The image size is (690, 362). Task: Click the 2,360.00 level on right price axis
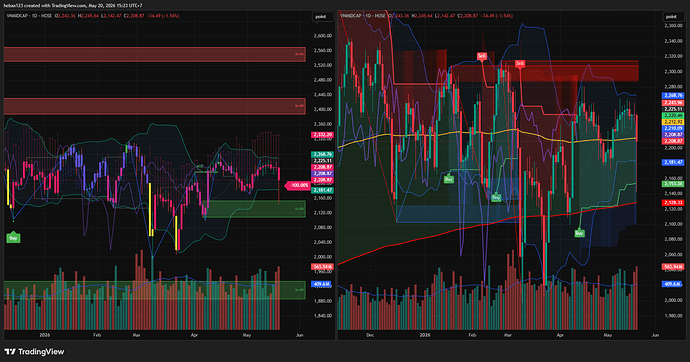click(673, 26)
